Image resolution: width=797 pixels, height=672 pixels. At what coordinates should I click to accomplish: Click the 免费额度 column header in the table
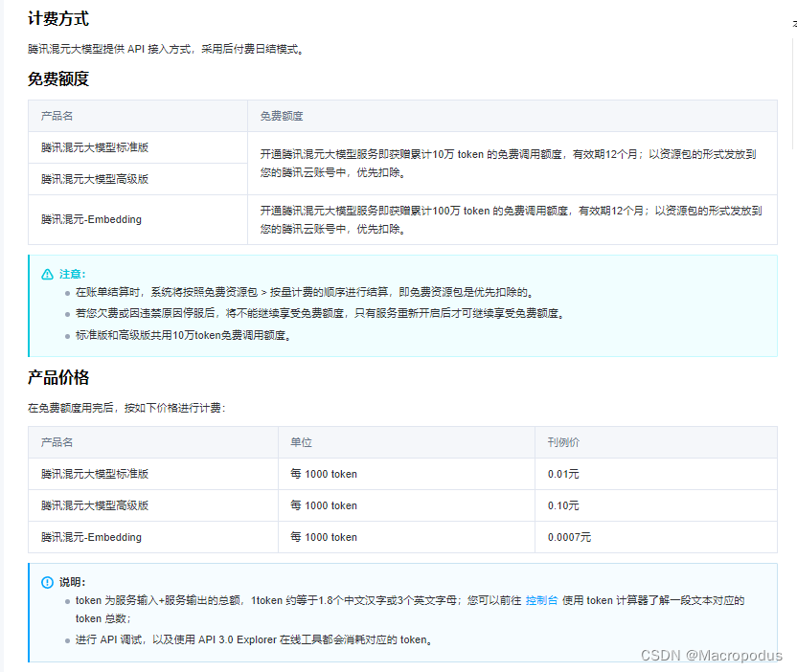click(x=282, y=116)
